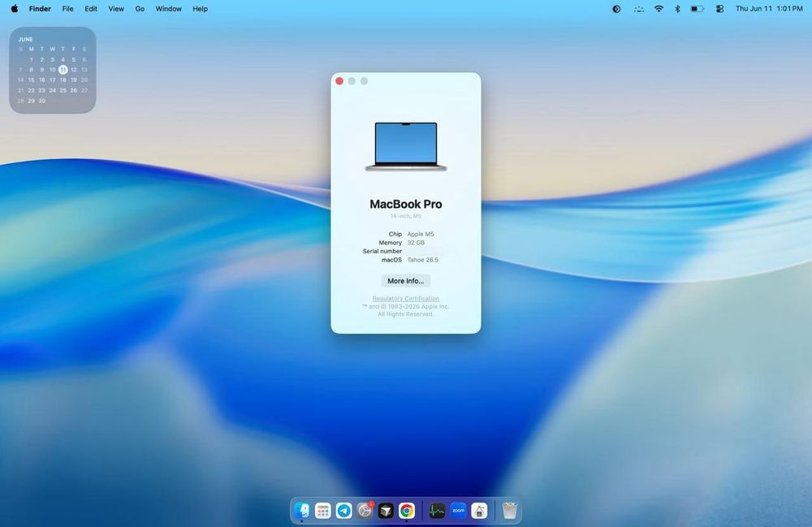Open Finder from the Dock
Viewport: 812px width, 527px height.
point(302,511)
